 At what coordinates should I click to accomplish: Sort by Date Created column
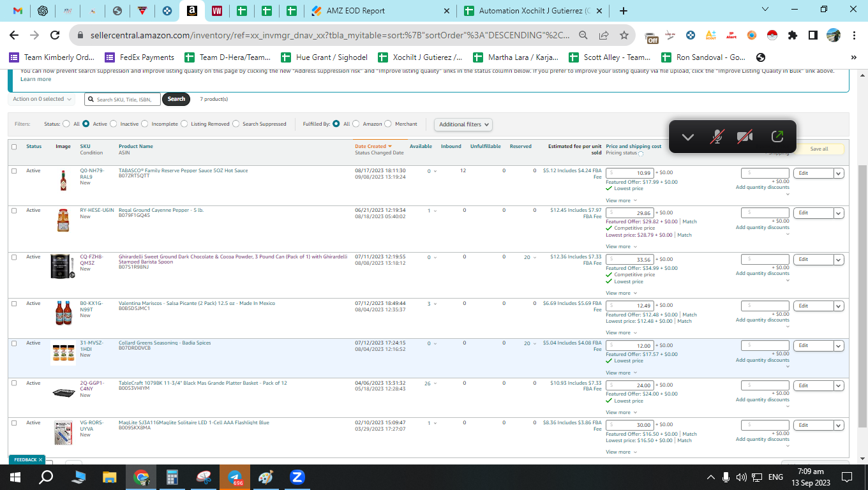tap(373, 146)
